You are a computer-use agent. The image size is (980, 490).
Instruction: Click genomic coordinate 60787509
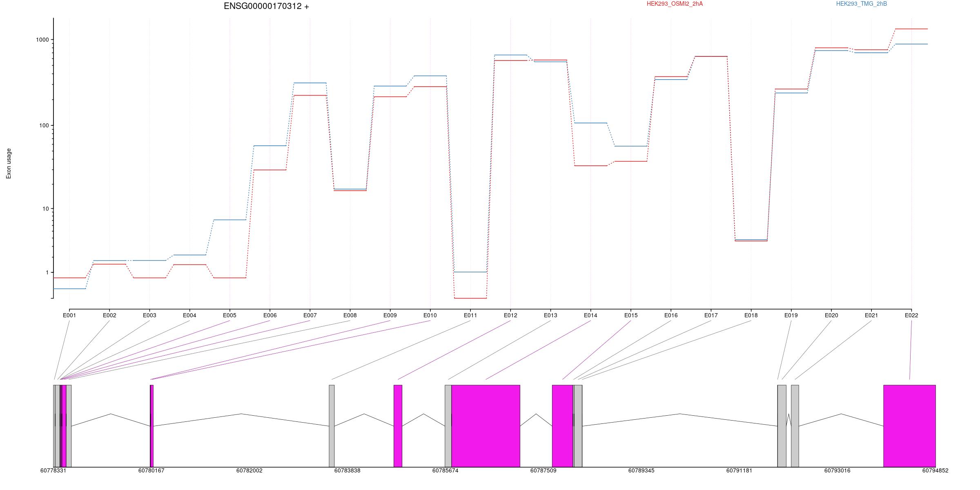pyautogui.click(x=543, y=470)
